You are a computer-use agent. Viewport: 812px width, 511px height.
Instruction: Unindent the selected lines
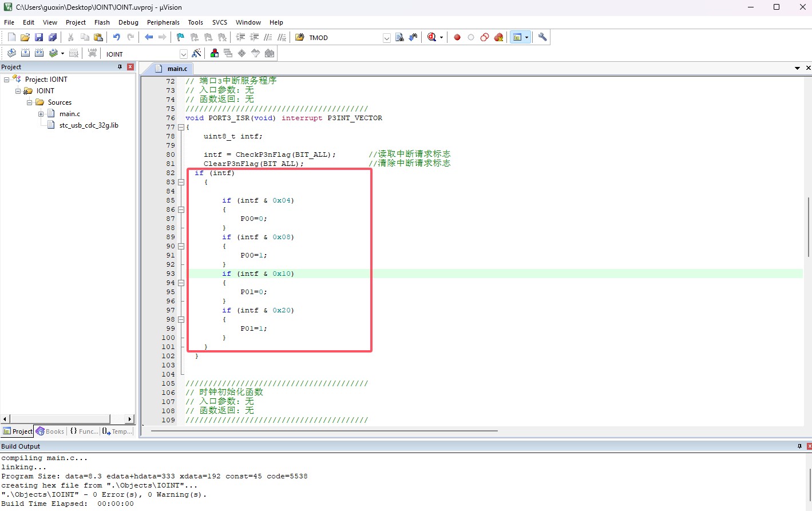[x=254, y=37]
